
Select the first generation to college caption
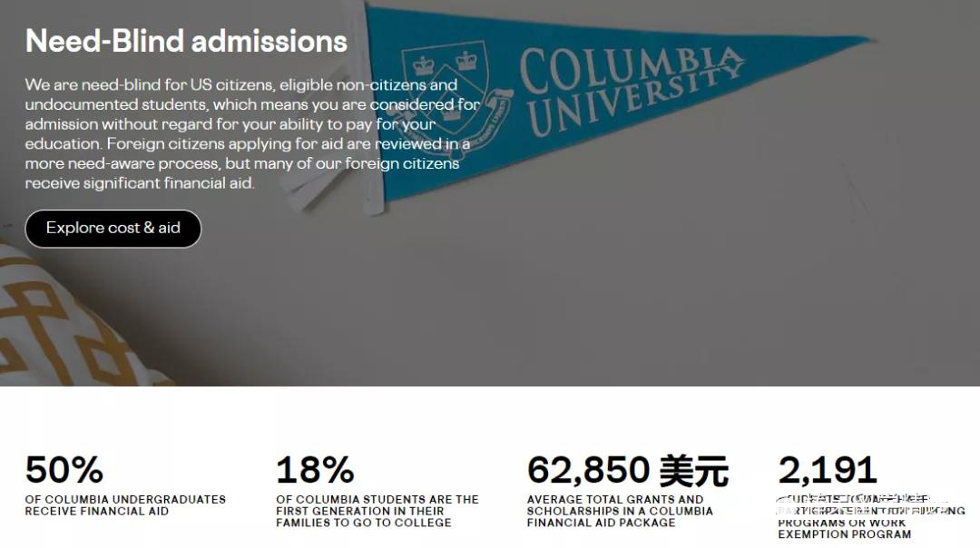click(377, 511)
